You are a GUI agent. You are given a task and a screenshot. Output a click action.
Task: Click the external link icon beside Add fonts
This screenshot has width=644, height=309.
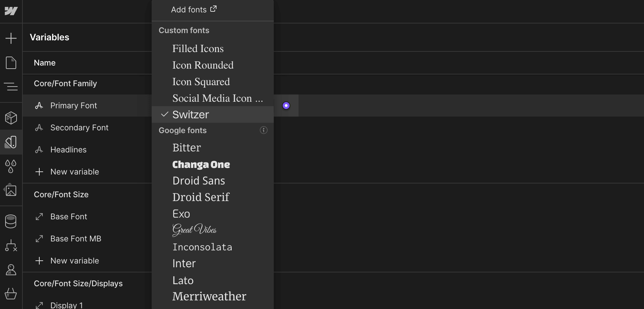pyautogui.click(x=213, y=9)
